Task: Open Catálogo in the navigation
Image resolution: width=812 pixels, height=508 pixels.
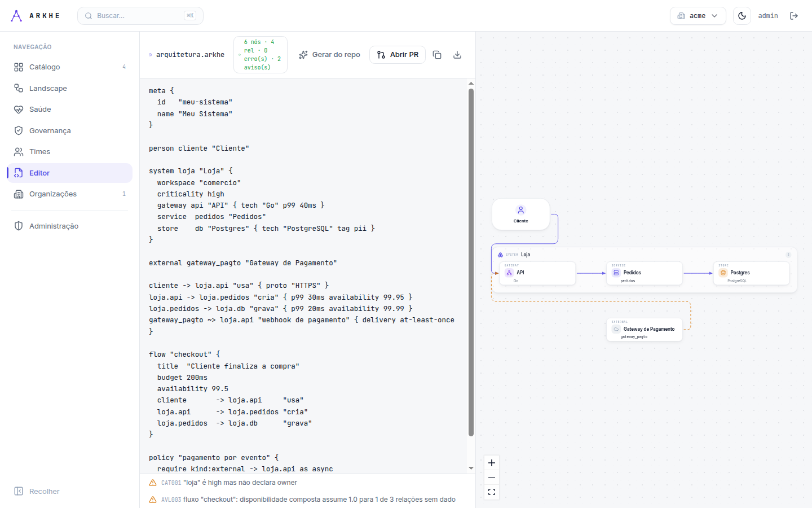Action: [x=70, y=67]
